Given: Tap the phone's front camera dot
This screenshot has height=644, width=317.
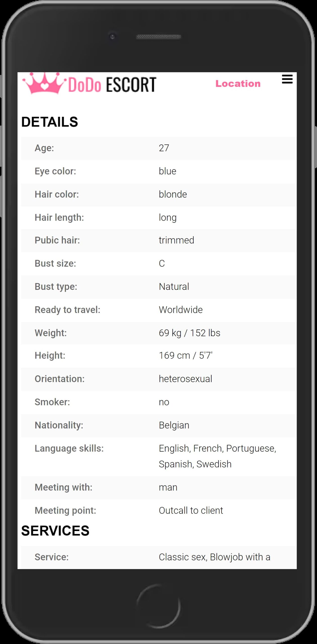Looking at the screenshot, I should click(x=112, y=37).
